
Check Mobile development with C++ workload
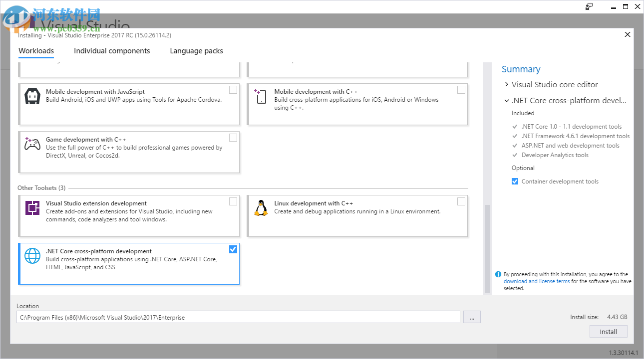[461, 90]
